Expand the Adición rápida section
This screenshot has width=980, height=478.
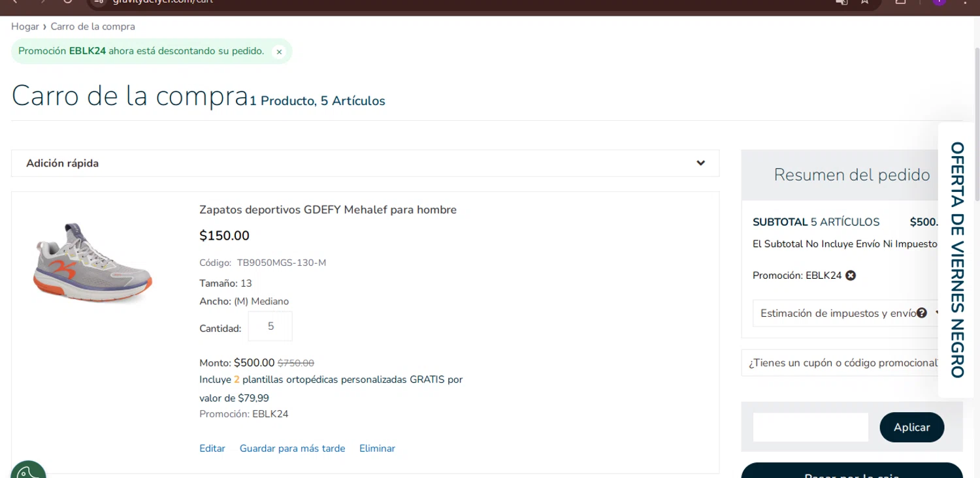click(365, 163)
